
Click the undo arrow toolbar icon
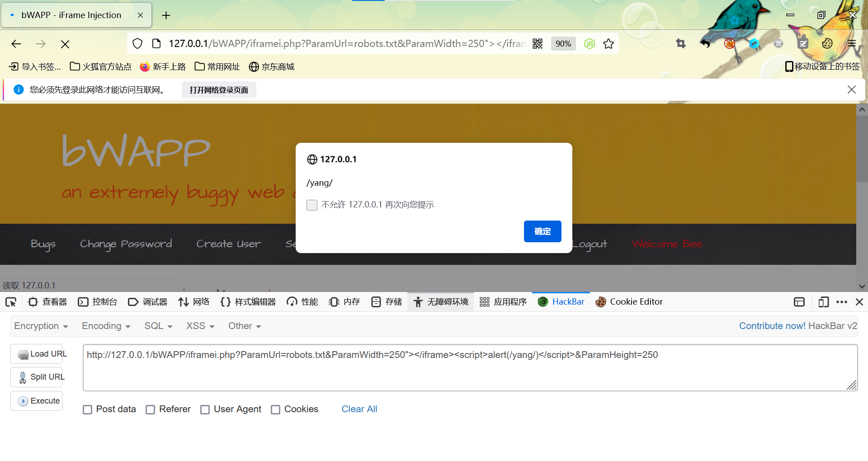(705, 43)
